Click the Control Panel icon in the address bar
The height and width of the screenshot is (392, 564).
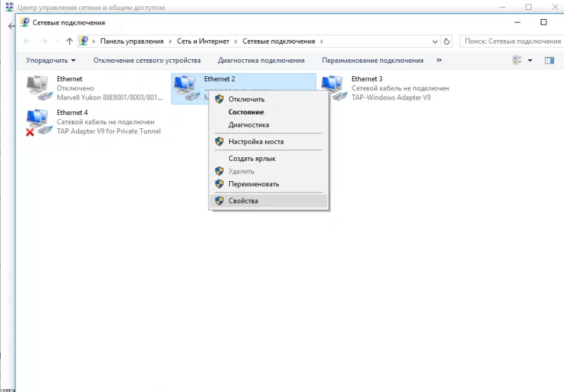(83, 41)
